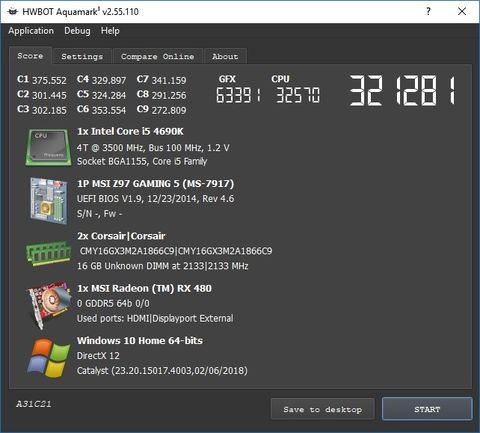Click the total score 321281
This screenshot has width=480, height=433.
[x=402, y=90]
